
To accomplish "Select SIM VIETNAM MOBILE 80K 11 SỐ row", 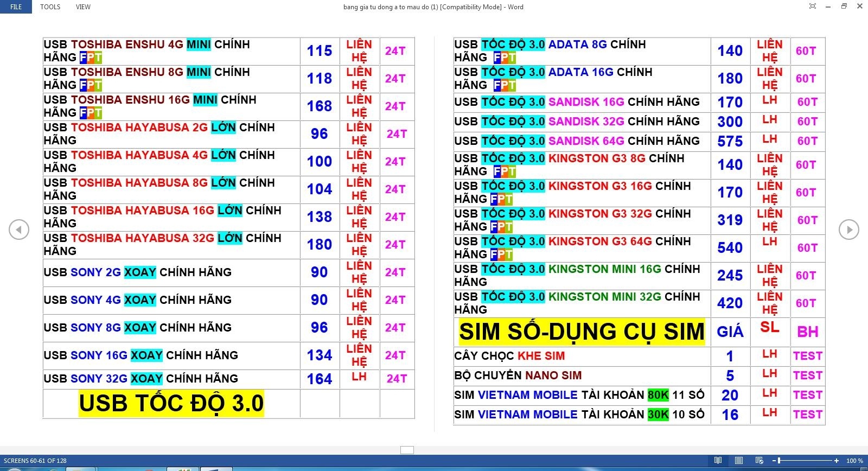I will click(x=579, y=395).
